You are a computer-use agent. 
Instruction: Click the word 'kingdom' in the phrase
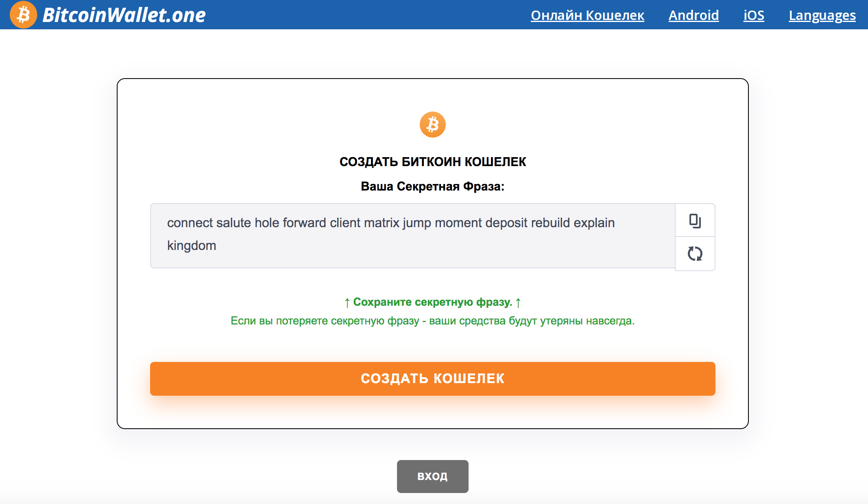[192, 245]
